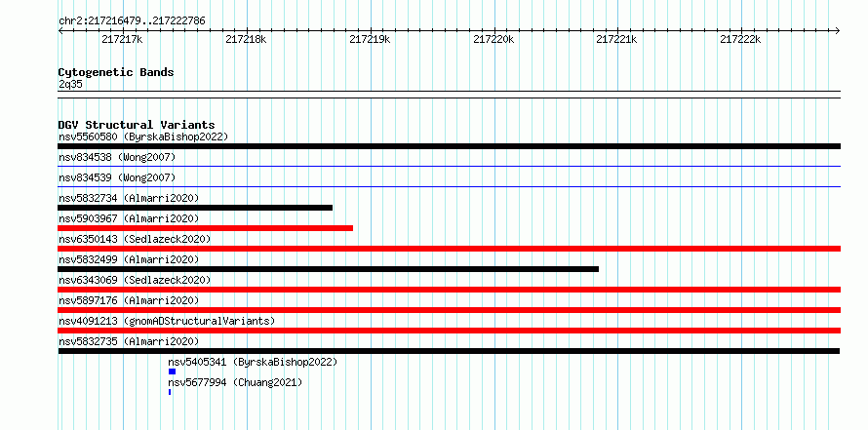The image size is (868, 430).
Task: Click the 217221k ruler tick label
Action: coord(616,40)
